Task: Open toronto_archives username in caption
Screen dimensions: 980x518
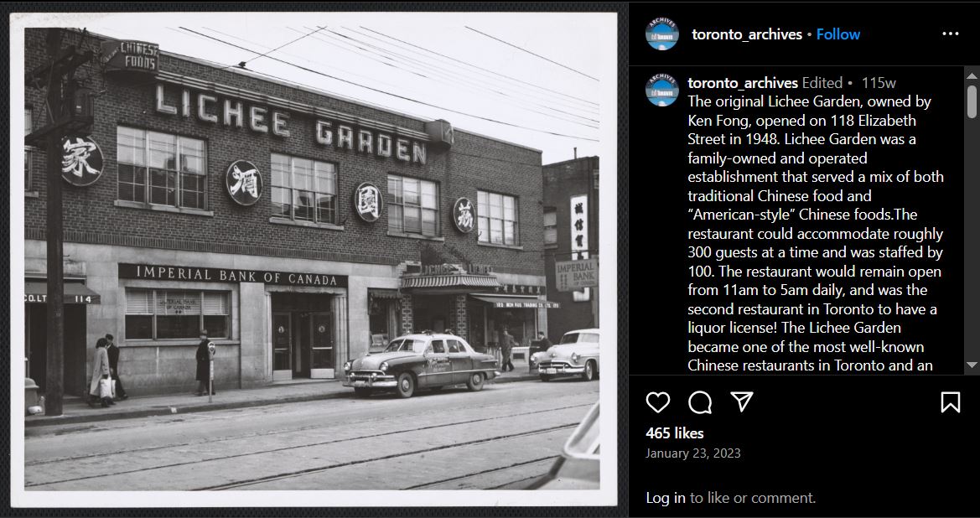Action: [743, 82]
